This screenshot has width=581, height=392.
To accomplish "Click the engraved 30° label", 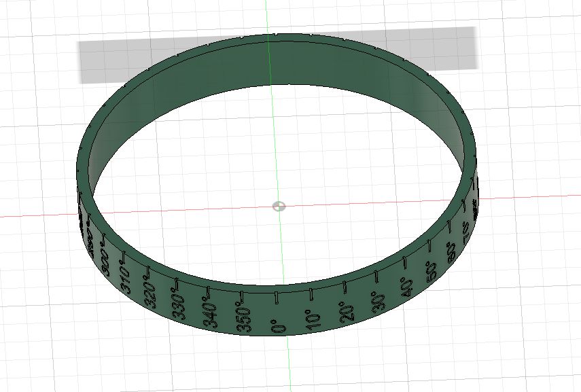I will (378, 302).
